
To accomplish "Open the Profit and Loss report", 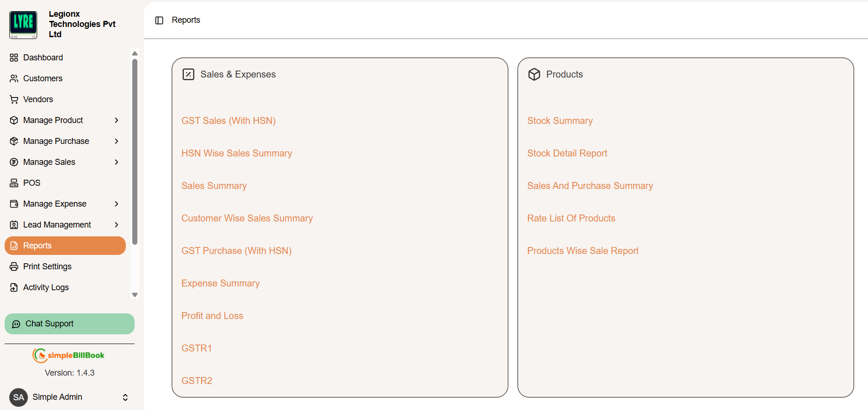I will 212,316.
